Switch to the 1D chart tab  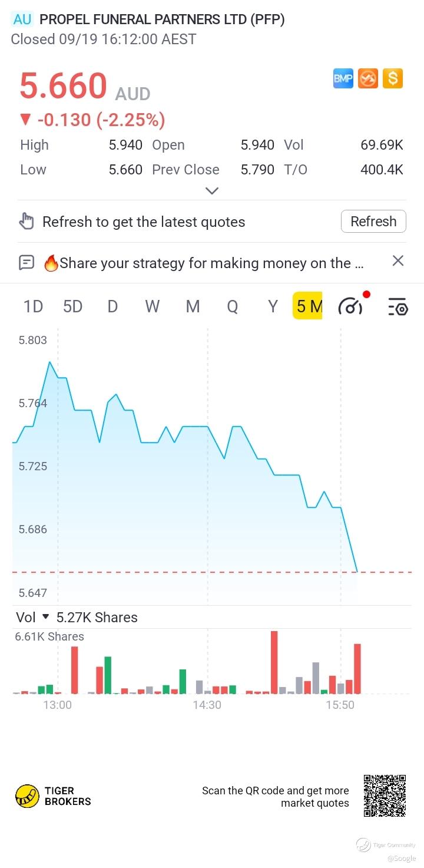[33, 306]
